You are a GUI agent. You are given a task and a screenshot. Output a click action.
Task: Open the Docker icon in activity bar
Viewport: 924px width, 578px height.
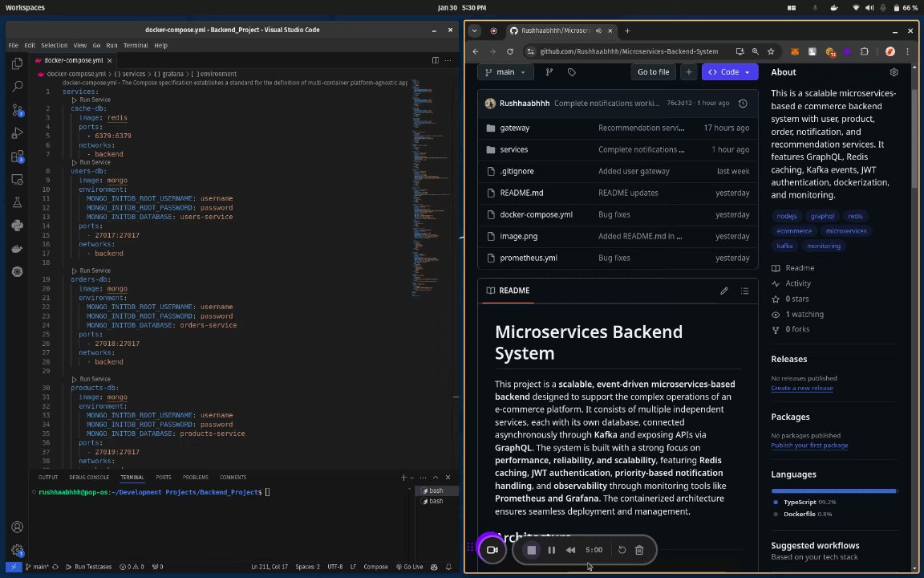[x=17, y=248]
